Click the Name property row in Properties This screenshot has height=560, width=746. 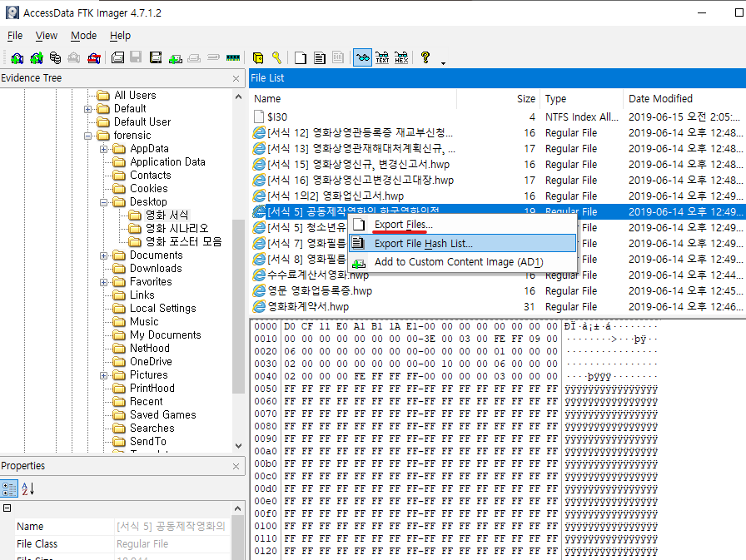click(121, 526)
